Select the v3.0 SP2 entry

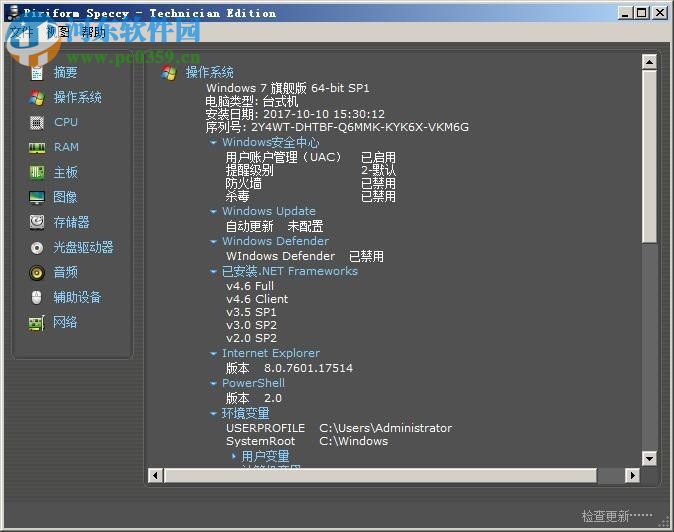point(251,325)
